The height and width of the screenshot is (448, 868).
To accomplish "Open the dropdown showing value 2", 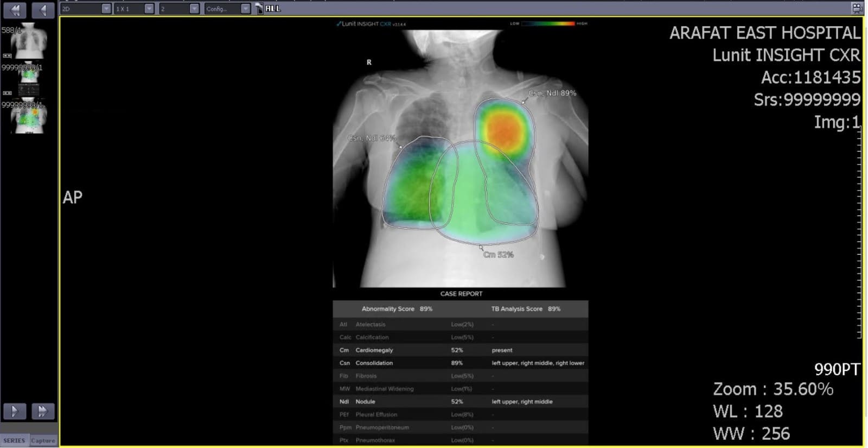I will pos(179,9).
